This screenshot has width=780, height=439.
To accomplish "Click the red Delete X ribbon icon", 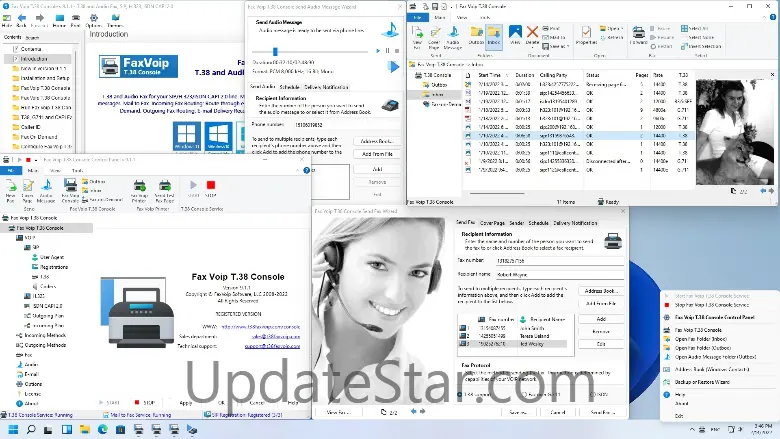I will click(x=532, y=32).
